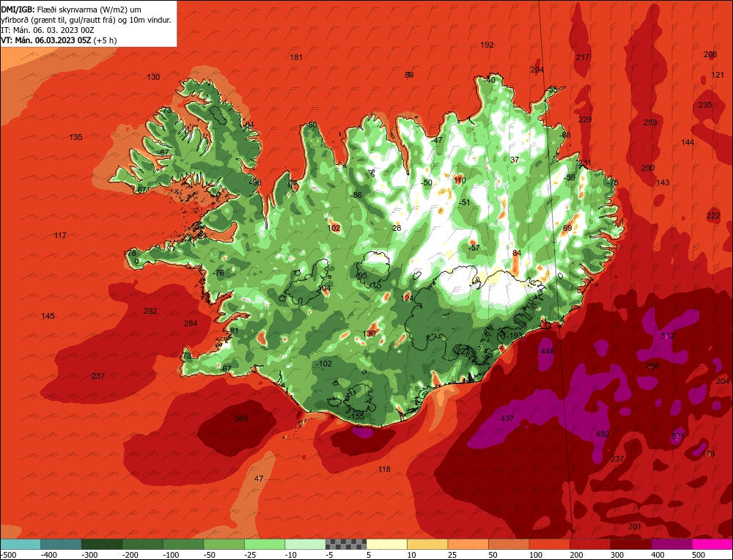
Task: Click the -57 value in the highlands
Action: tap(474, 247)
